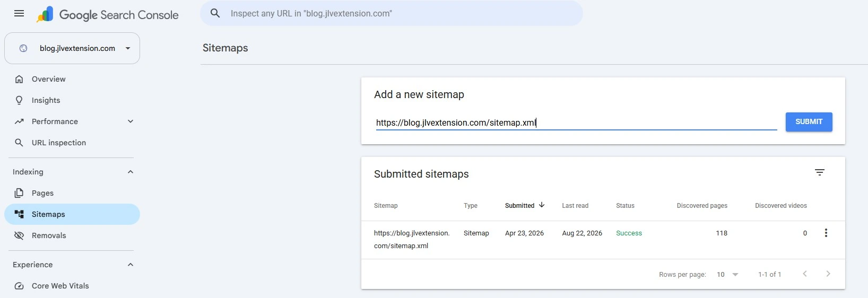
Task: Click the Sitemaps page heading
Action: [225, 48]
